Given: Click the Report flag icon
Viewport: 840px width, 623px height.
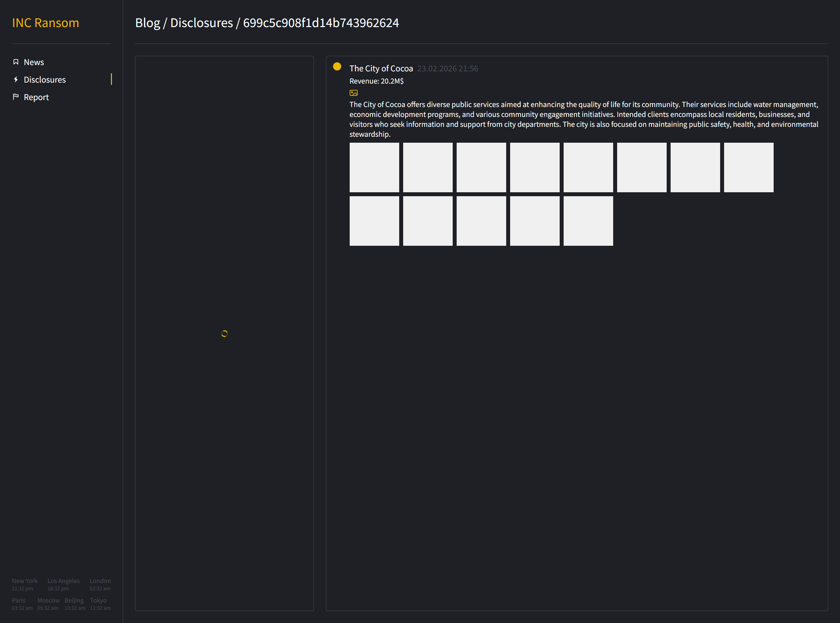Looking at the screenshot, I should click(x=16, y=97).
